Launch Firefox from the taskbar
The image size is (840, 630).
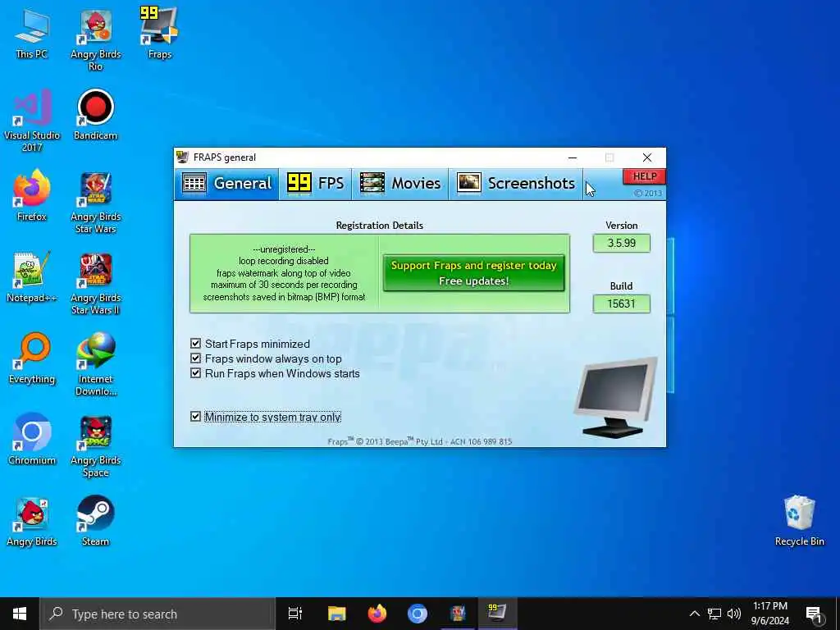[x=377, y=614]
